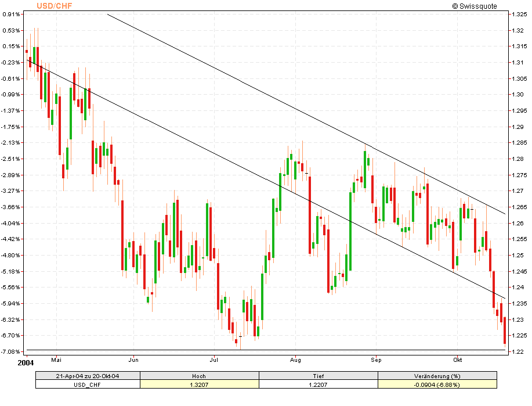The image size is (532, 406).
Task: Click the Okt month label
Action: pyautogui.click(x=457, y=360)
